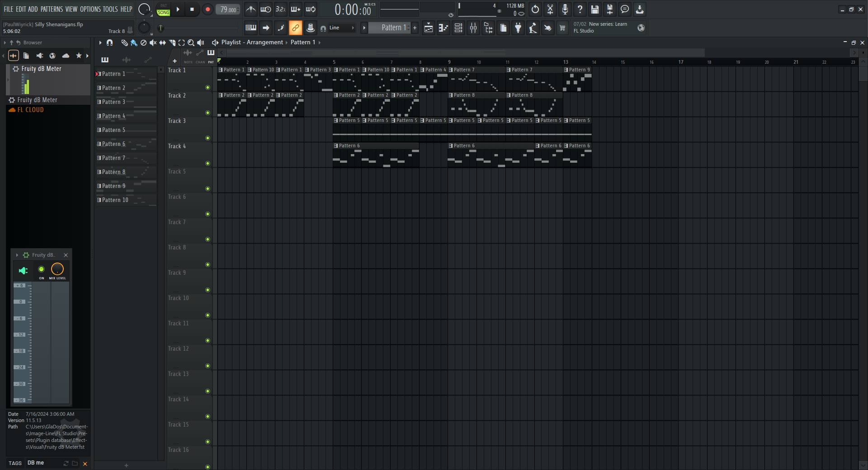Stop playback with the Stop button
This screenshot has height=470, width=868.
click(x=192, y=9)
